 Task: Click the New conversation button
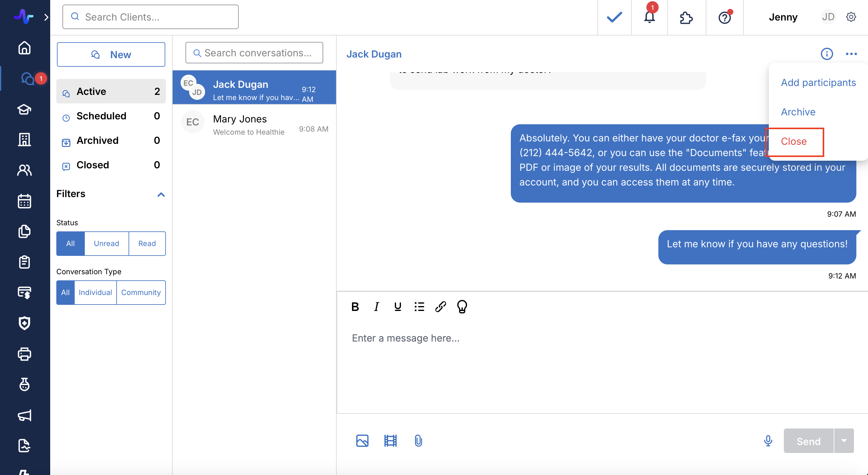[111, 54]
